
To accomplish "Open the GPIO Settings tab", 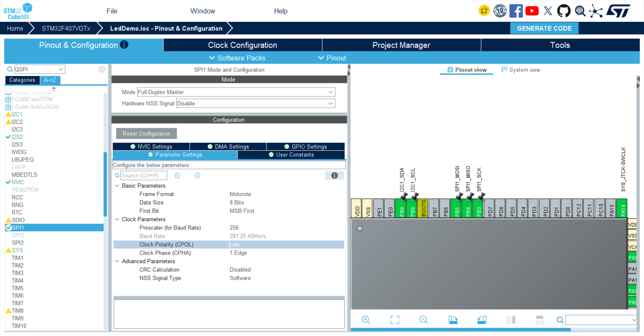I will (306, 147).
